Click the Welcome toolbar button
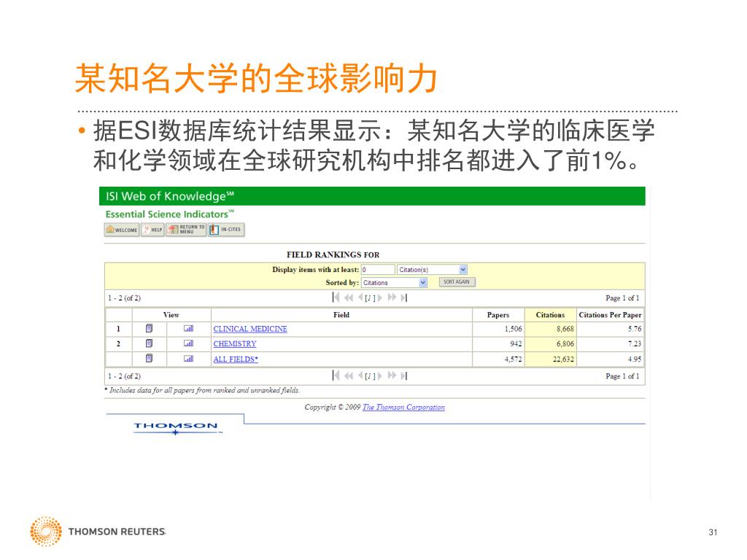Viewport: 747px width, 560px height. 122,230
